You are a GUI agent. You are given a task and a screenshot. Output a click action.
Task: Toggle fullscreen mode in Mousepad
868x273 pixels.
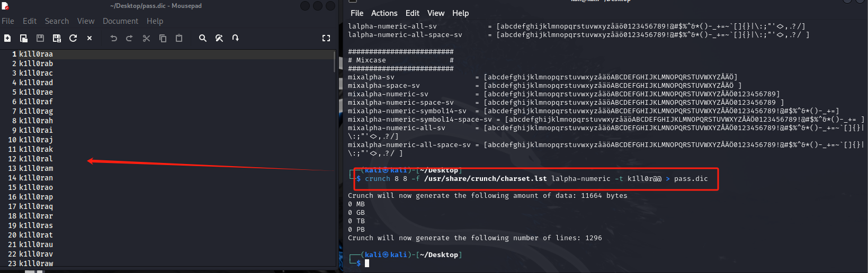pyautogui.click(x=326, y=38)
